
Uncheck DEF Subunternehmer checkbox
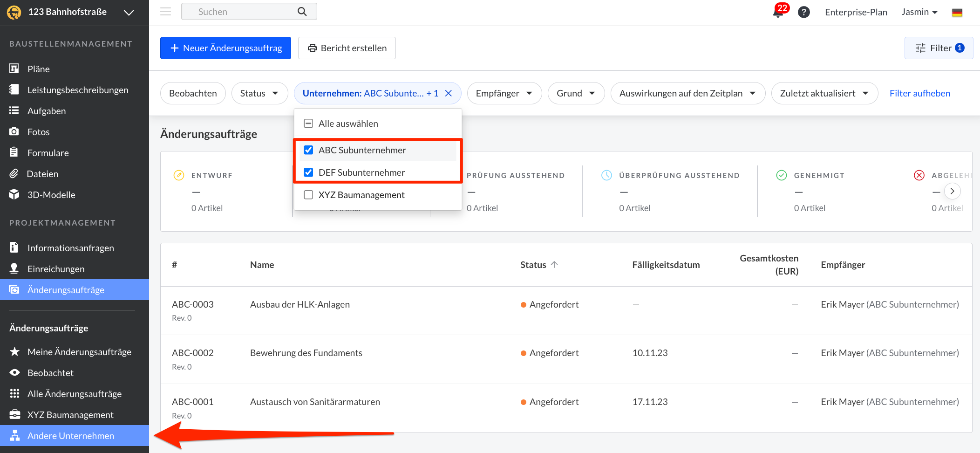point(308,172)
